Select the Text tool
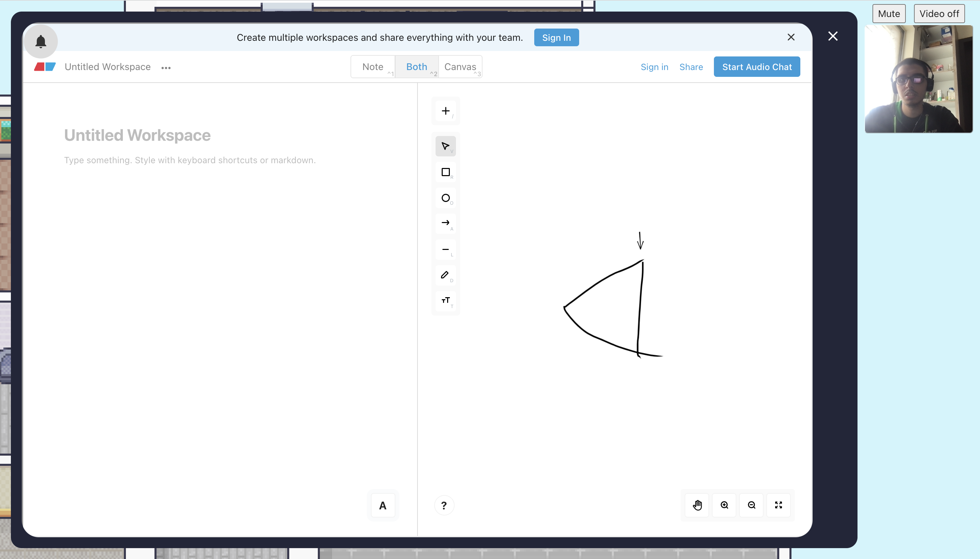 coord(445,300)
